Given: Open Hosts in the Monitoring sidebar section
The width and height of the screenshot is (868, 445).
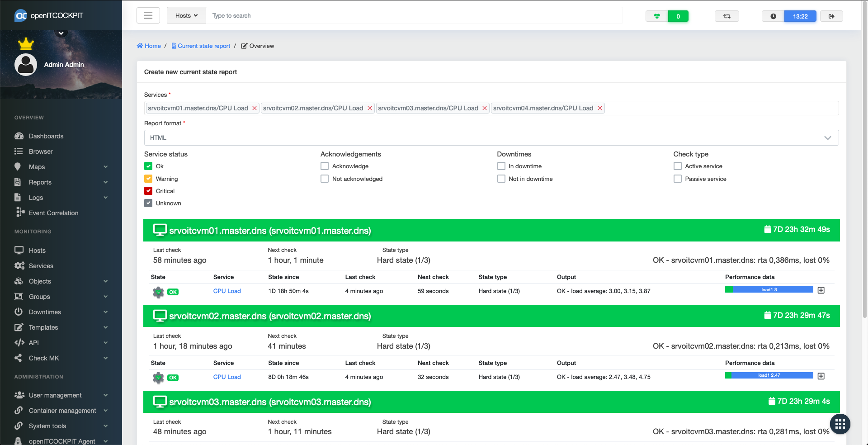Looking at the screenshot, I should point(61,251).
